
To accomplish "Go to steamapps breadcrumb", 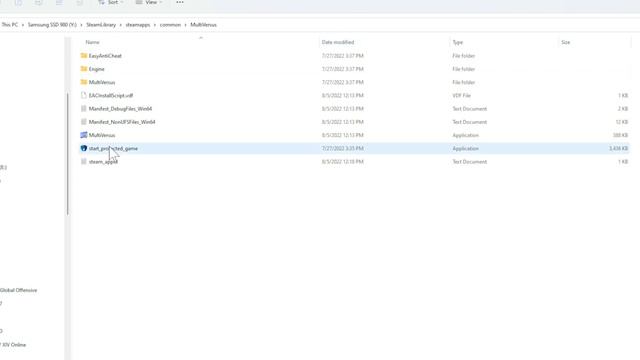I will tap(138, 25).
